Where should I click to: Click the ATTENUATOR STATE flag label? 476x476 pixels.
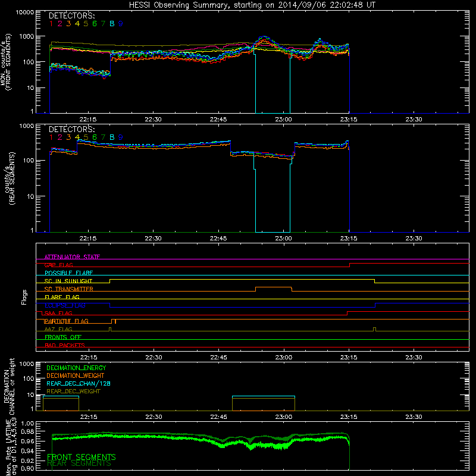pos(72,257)
